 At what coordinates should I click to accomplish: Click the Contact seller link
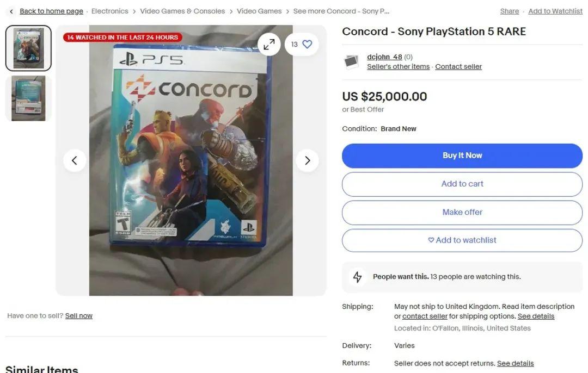tap(458, 67)
